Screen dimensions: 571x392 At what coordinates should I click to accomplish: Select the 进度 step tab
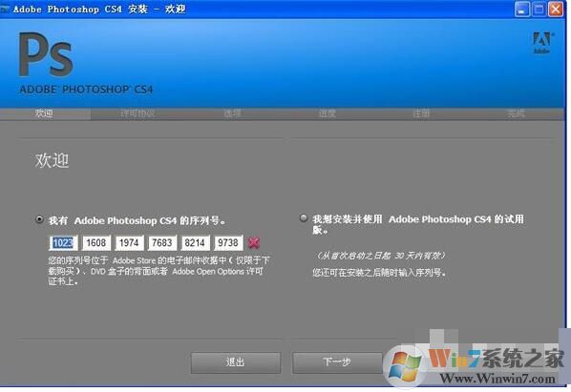pos(327,113)
